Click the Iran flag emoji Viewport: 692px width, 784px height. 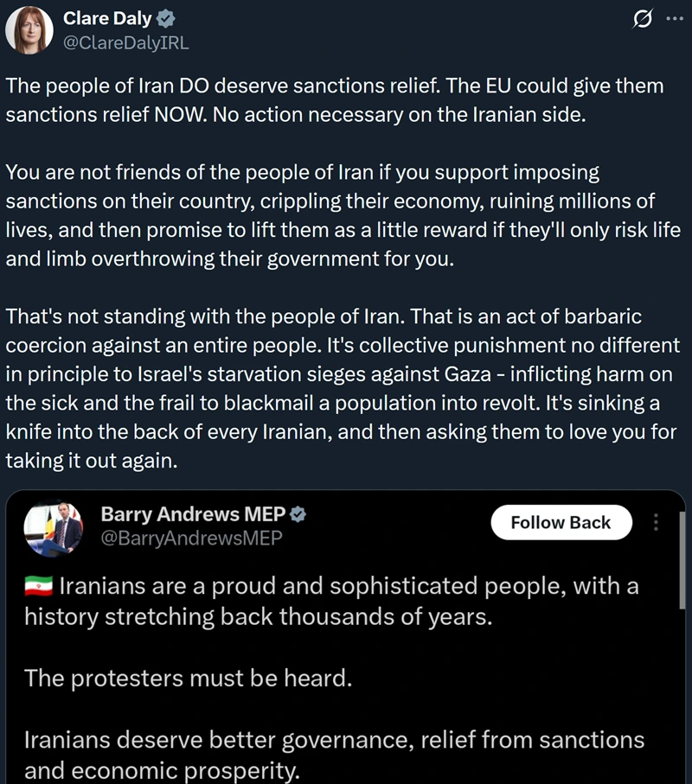pos(40,587)
